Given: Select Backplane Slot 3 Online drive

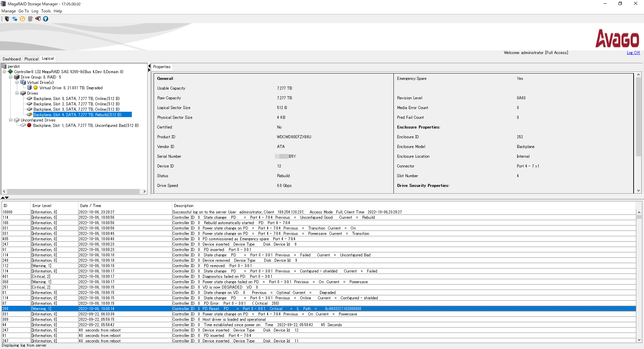Looking at the screenshot, I should coord(76,109).
